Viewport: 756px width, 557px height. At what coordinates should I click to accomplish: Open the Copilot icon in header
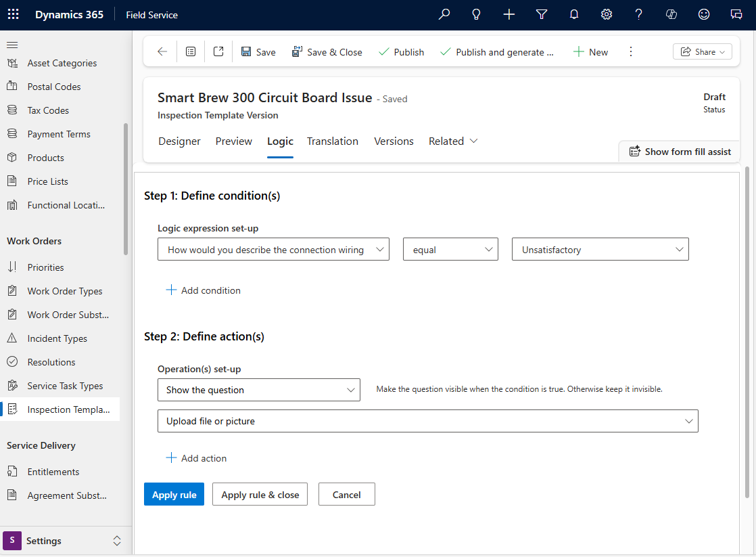(671, 14)
